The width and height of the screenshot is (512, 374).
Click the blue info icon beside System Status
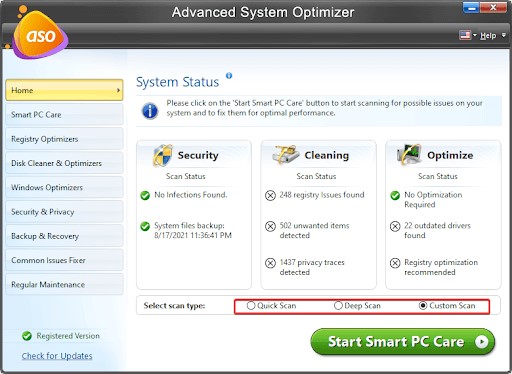[229, 76]
